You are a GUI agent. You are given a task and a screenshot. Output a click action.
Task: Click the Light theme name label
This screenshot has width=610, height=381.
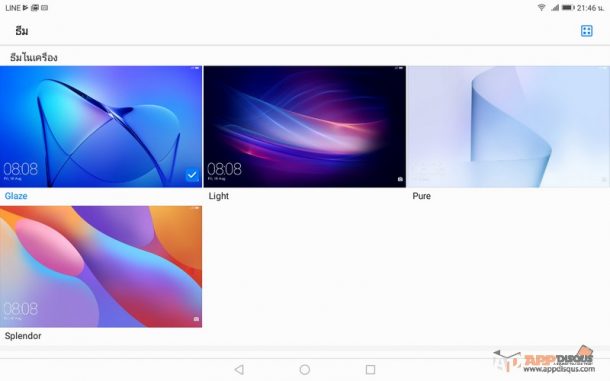(x=219, y=196)
